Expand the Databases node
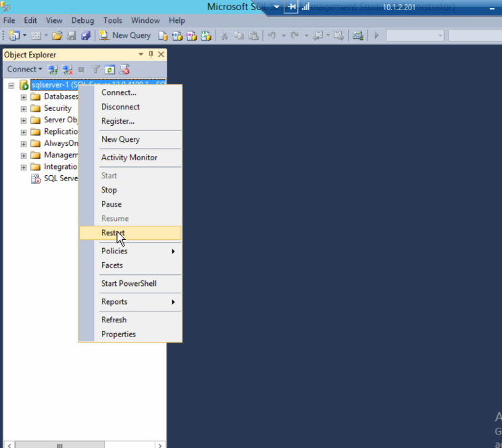Viewport: 502px width, 448px height. click(x=24, y=97)
